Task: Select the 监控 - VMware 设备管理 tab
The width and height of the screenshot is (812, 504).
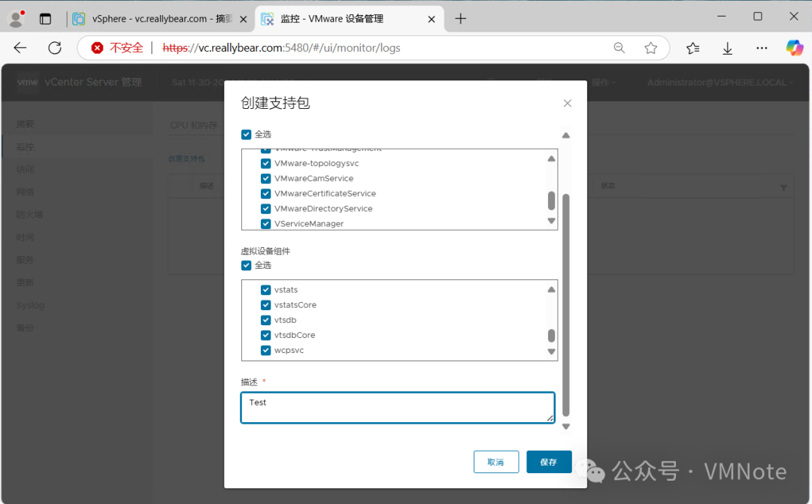Action: [x=350, y=19]
